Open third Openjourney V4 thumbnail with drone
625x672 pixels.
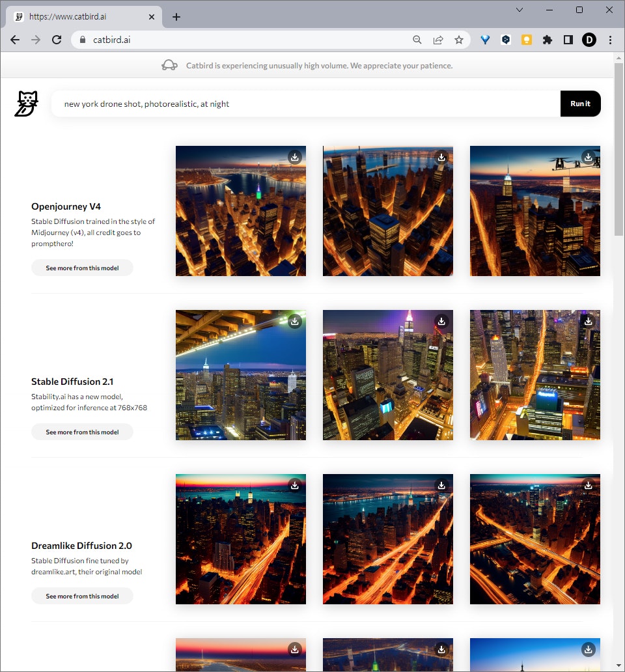535,211
